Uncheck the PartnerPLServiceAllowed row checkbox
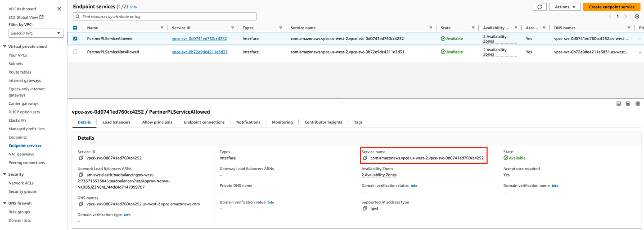644x230 pixels. [75, 39]
